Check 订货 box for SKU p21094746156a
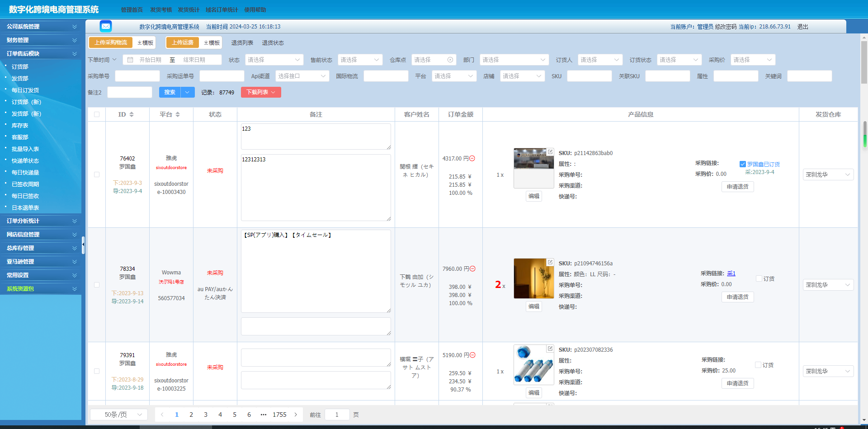 click(x=759, y=278)
